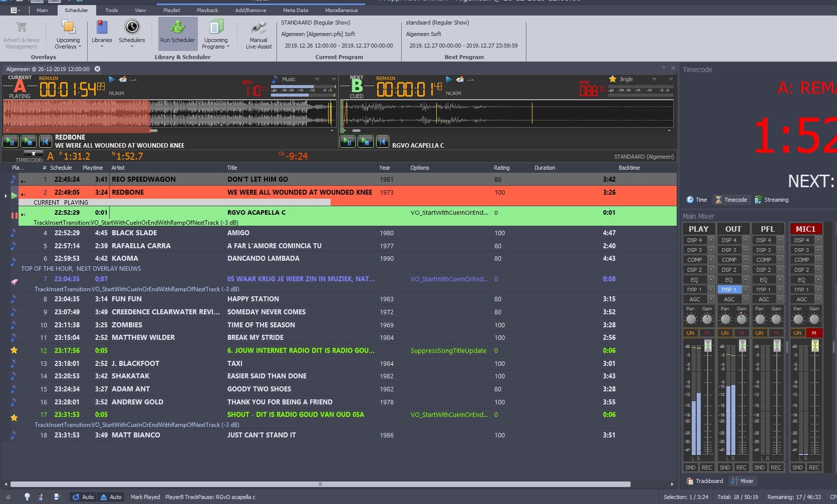Click the light bulb icon in status bar
Viewport: 837px width, 504px height.
point(27,497)
